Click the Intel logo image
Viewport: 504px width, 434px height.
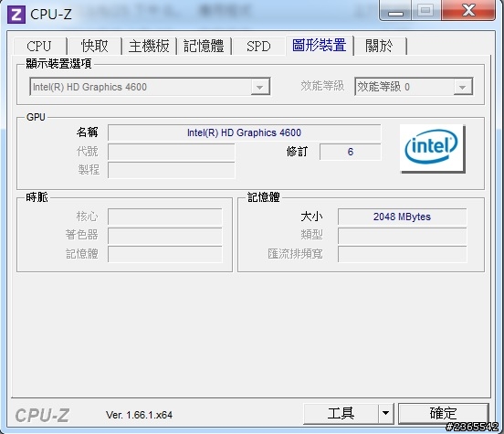click(x=432, y=149)
